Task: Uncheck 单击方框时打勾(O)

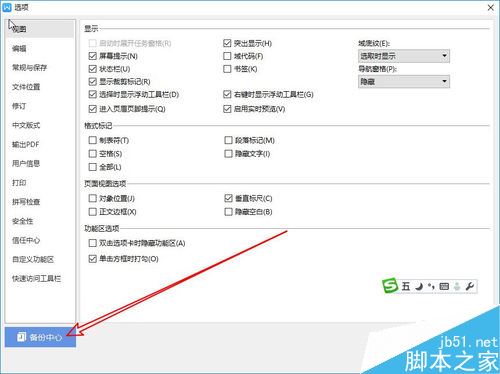Action: pos(93,259)
